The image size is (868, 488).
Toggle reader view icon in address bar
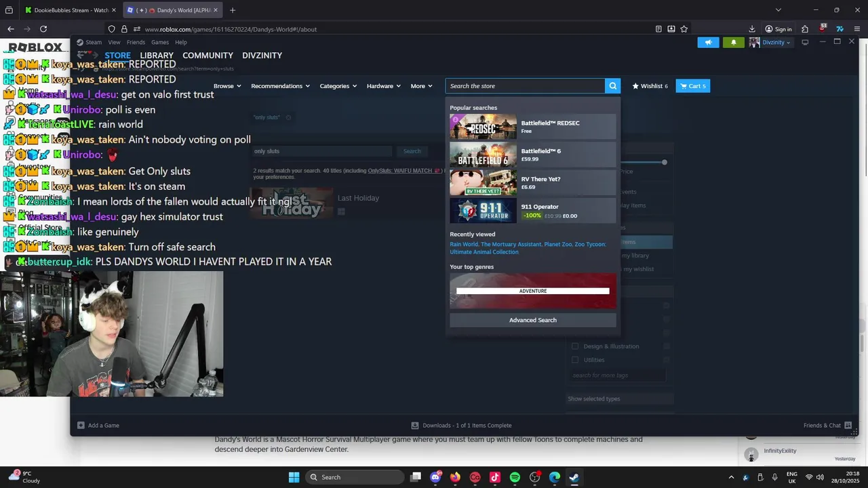click(658, 29)
